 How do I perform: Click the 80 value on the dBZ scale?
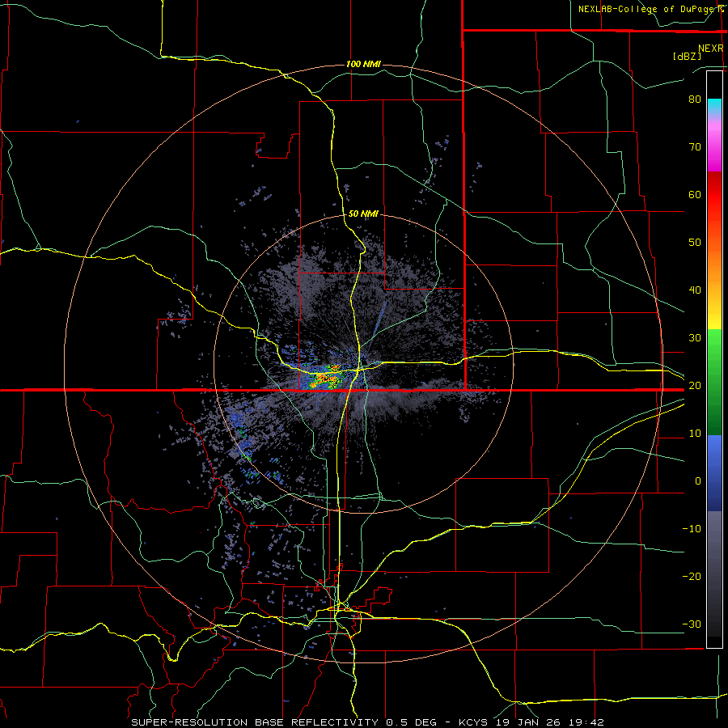pyautogui.click(x=695, y=99)
